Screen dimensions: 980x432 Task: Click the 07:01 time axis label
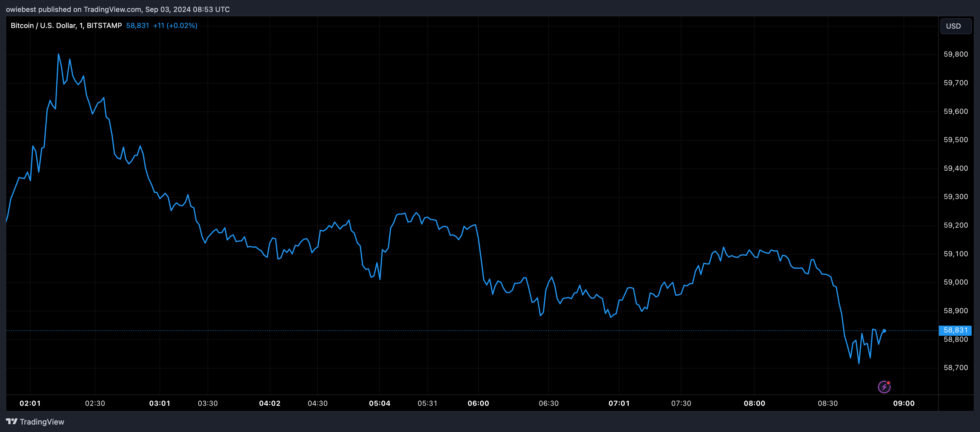tap(619, 403)
